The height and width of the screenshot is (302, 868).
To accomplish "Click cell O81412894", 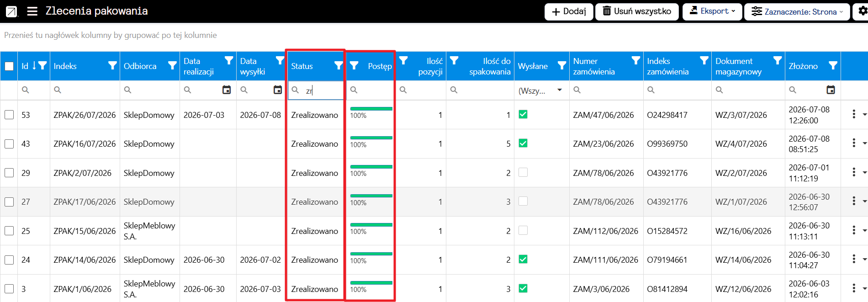I will coord(667,289).
